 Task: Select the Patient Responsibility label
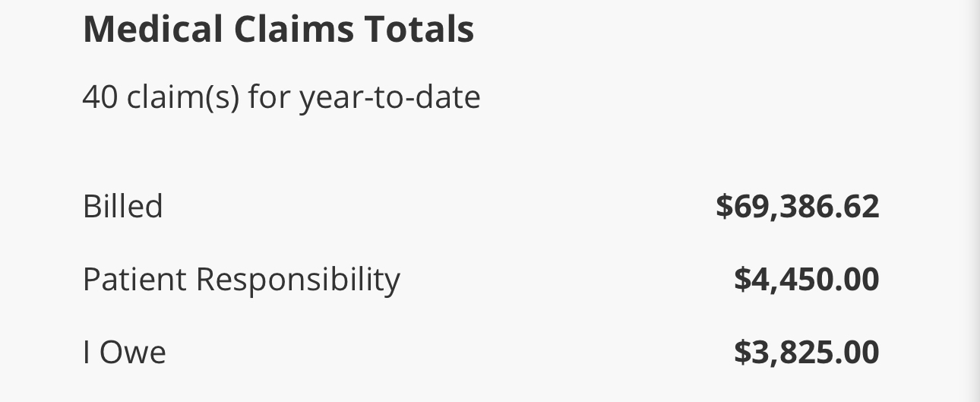pyautogui.click(x=241, y=280)
